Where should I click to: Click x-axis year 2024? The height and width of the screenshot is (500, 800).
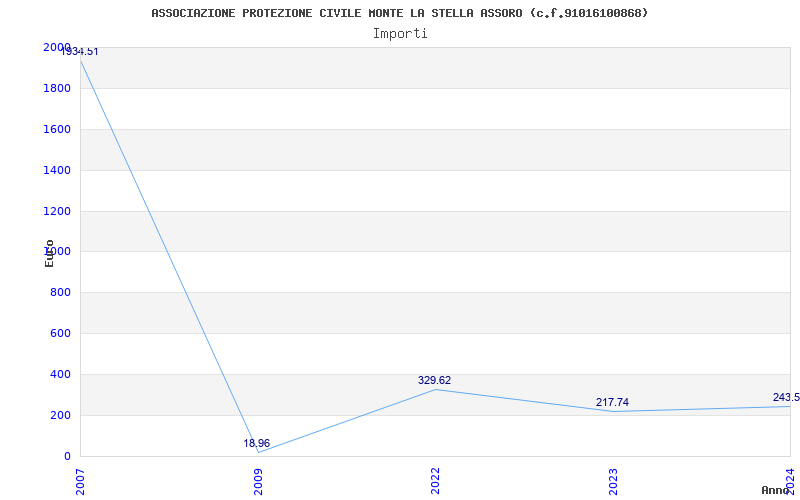(790, 480)
